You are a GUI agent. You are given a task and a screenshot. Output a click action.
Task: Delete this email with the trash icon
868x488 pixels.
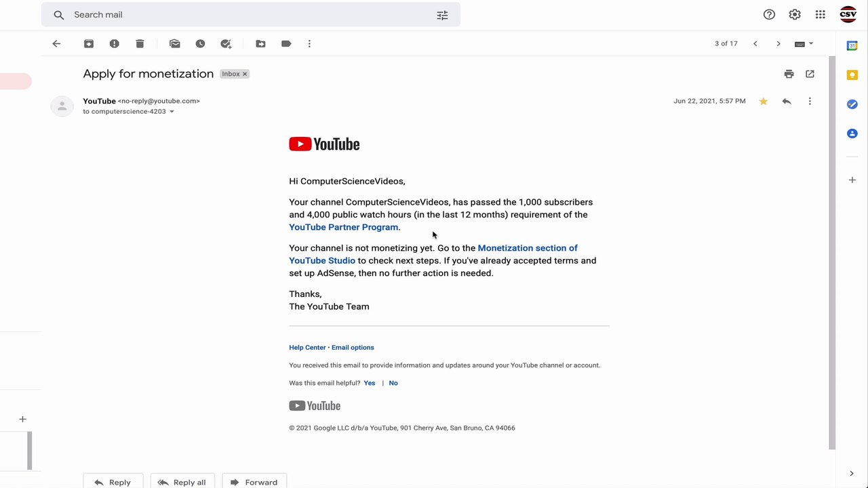140,43
